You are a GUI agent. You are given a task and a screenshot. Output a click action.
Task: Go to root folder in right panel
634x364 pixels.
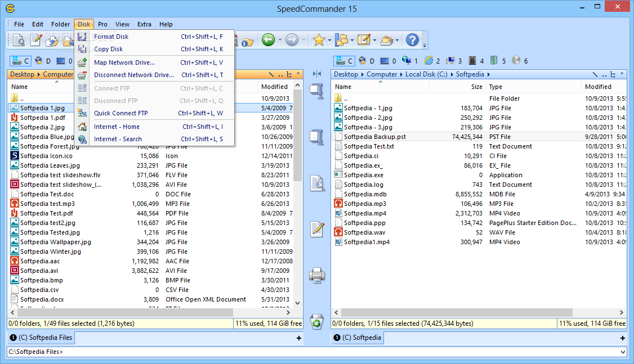(595, 74)
